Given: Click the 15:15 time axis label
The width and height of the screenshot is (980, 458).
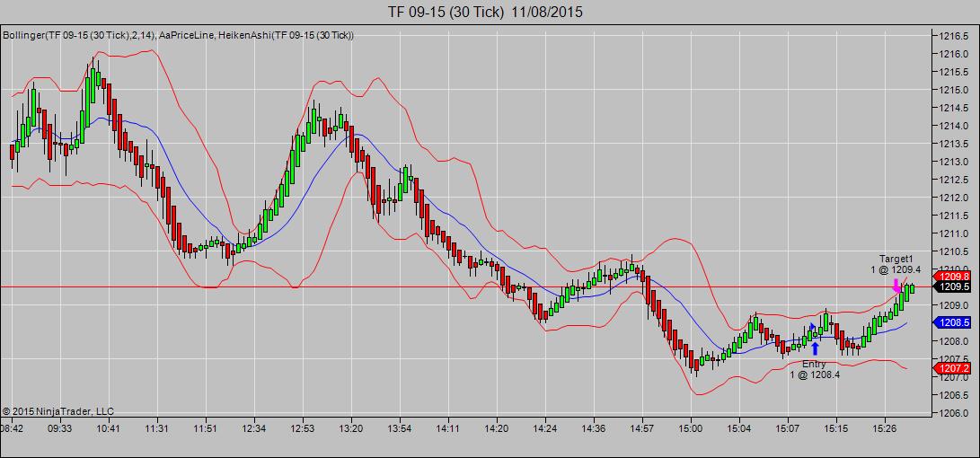Looking at the screenshot, I should point(835,428).
